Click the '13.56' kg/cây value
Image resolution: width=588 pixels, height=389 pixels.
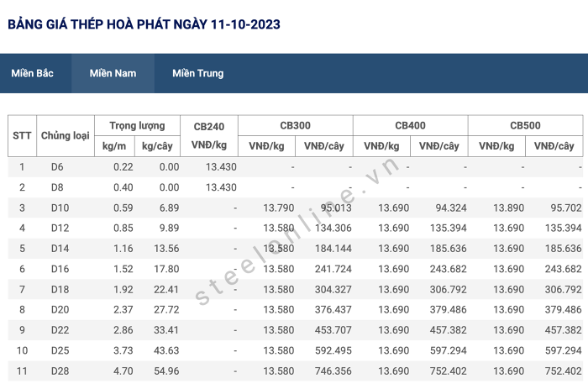pyautogui.click(x=166, y=249)
